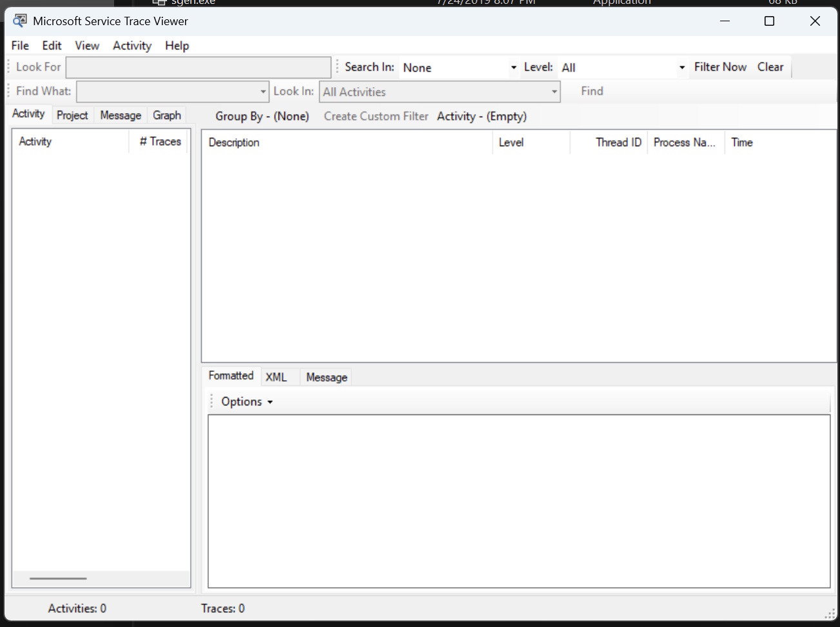
Task: Open the Group By - (None) menu
Action: click(x=262, y=117)
